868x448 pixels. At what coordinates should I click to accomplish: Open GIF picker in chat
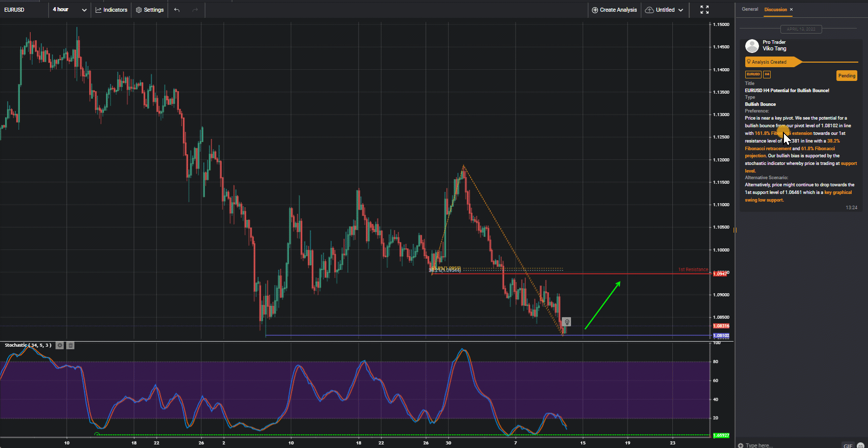click(848, 445)
